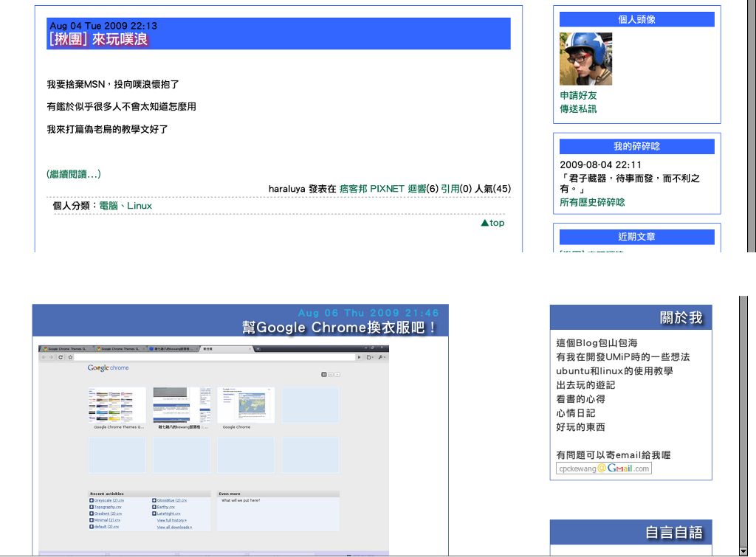Screen dimensions: 756x557
Task: Jump to top via ▲top link
Action: [492, 223]
